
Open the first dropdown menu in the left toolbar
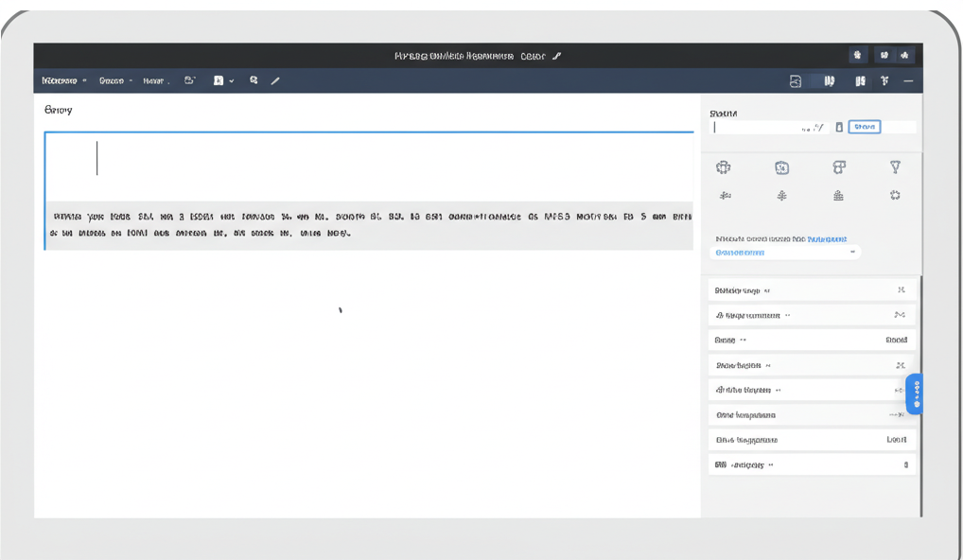[x=64, y=81]
